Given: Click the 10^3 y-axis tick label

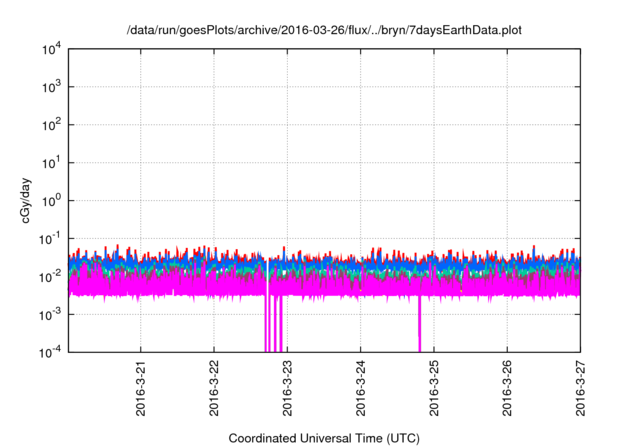Looking at the screenshot, I should pyautogui.click(x=51, y=87).
